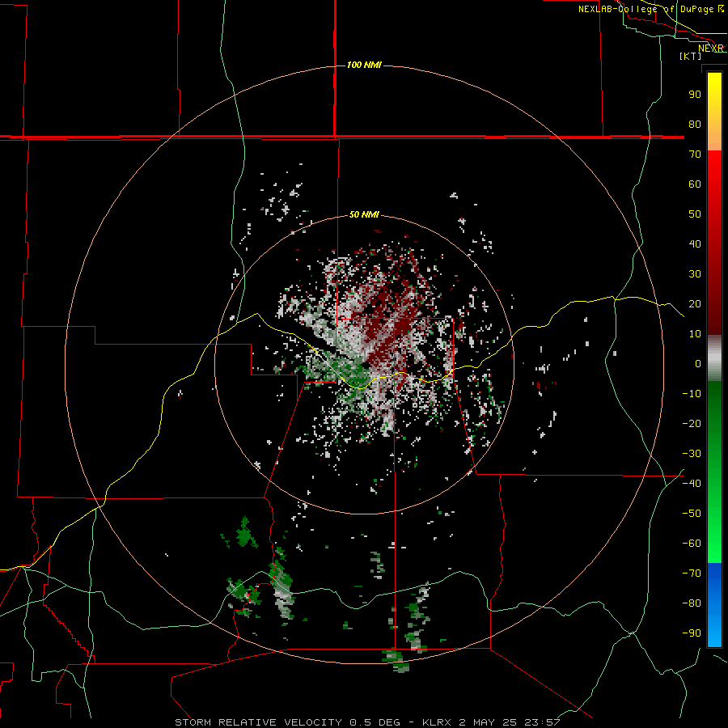The height and width of the screenshot is (728, 728).
Task: Select the -80 value on velocity scale
Action: (x=692, y=603)
